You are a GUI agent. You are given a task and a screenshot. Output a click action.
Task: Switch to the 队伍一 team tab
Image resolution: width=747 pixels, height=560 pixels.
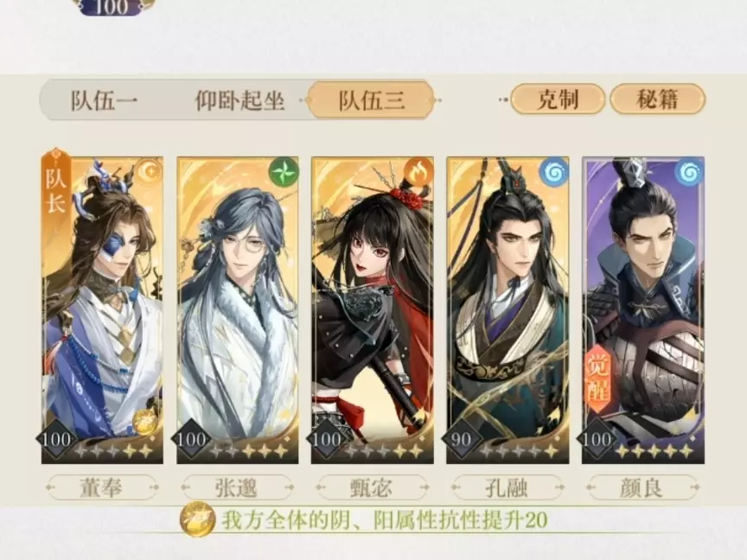tap(105, 100)
